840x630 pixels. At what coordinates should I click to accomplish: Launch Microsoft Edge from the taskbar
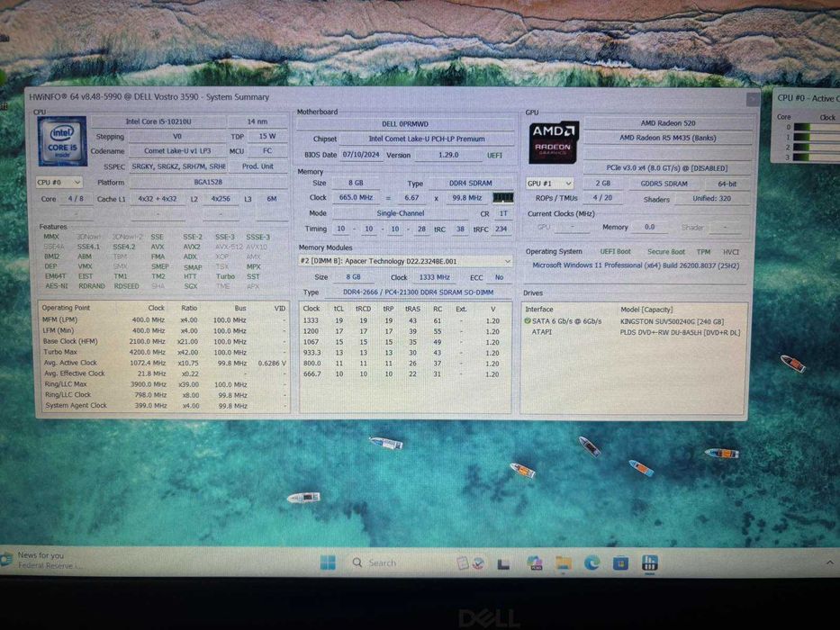coord(592,563)
